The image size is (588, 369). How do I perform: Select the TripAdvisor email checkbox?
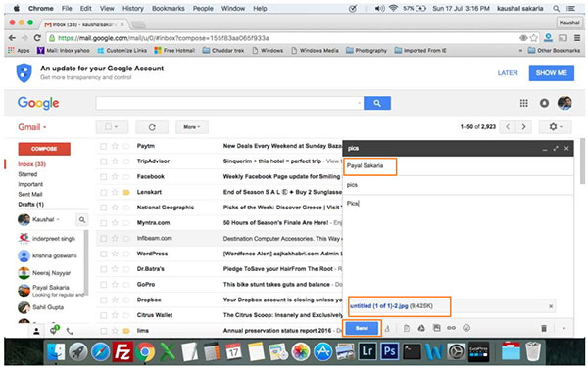pyautogui.click(x=104, y=161)
